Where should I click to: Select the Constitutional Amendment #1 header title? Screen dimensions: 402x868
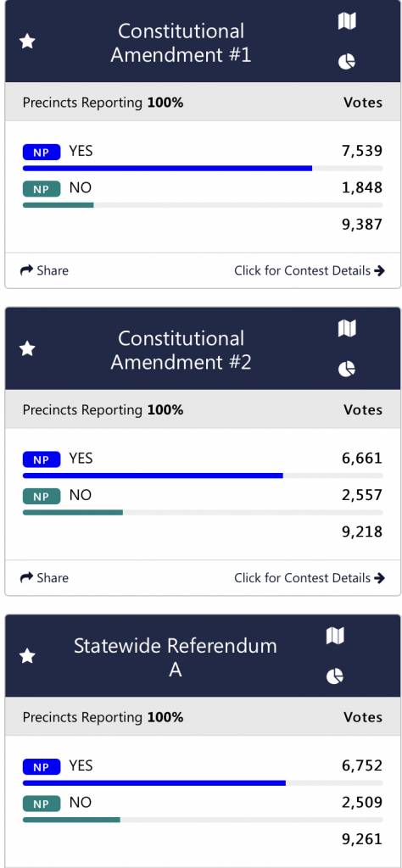coord(181,42)
